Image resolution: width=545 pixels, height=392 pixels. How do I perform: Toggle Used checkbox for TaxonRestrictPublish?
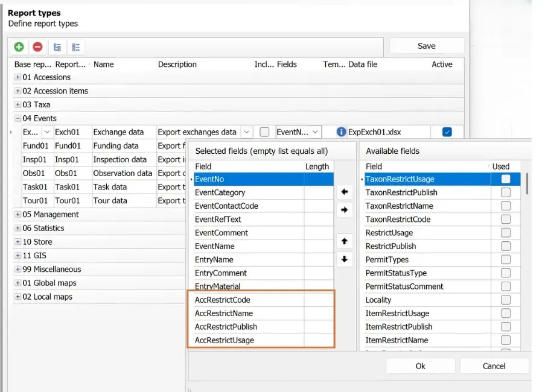click(x=506, y=192)
